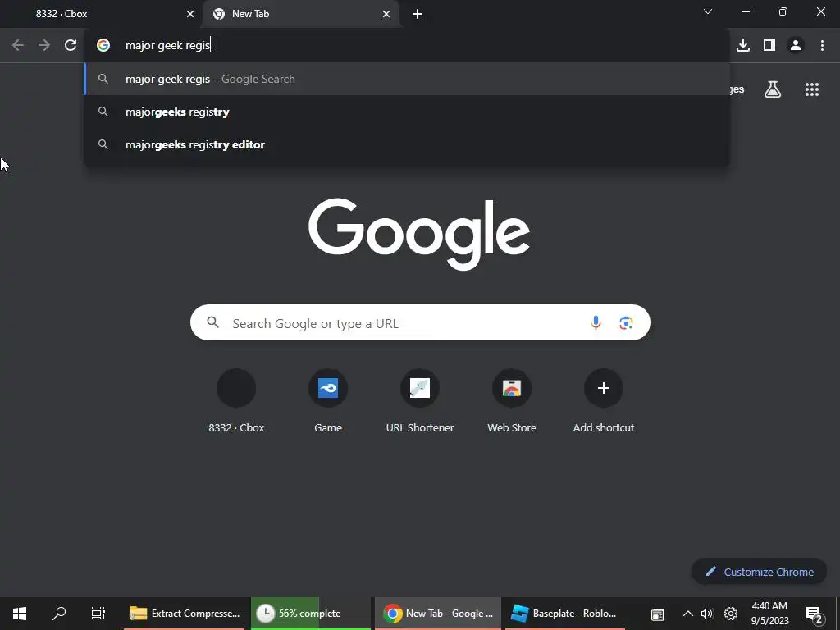Show hidden tray icons chevron

coord(688,614)
